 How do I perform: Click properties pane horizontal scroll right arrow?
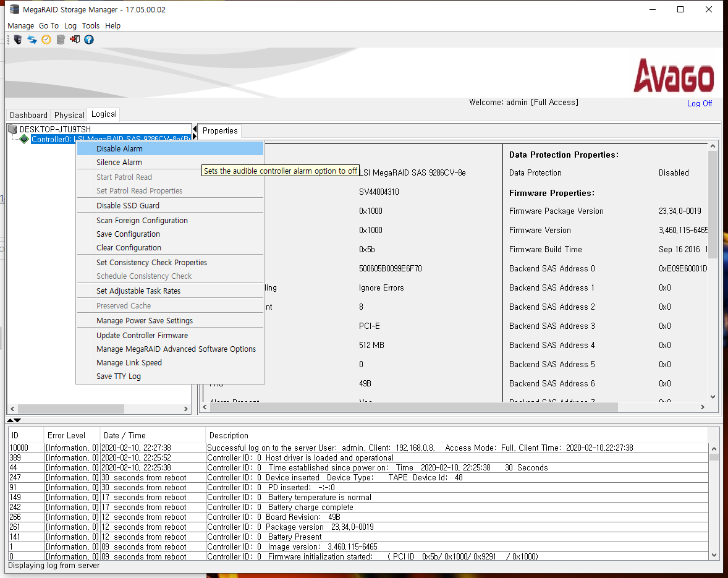pos(703,407)
